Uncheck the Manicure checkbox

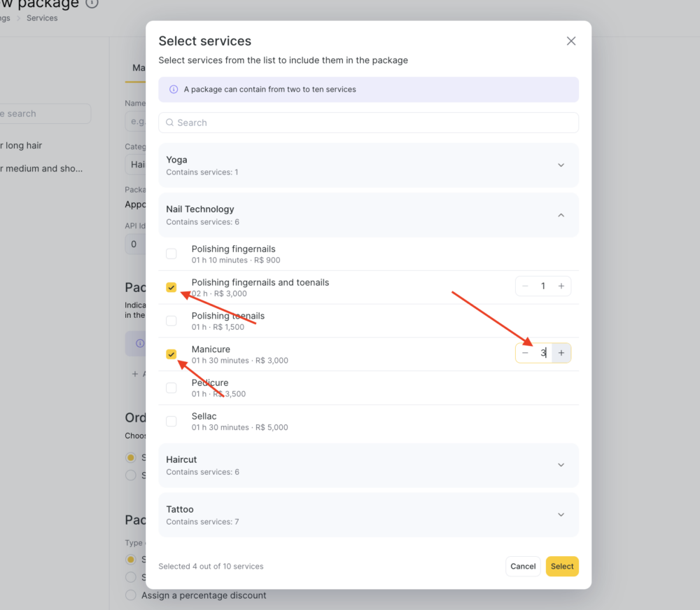click(171, 354)
